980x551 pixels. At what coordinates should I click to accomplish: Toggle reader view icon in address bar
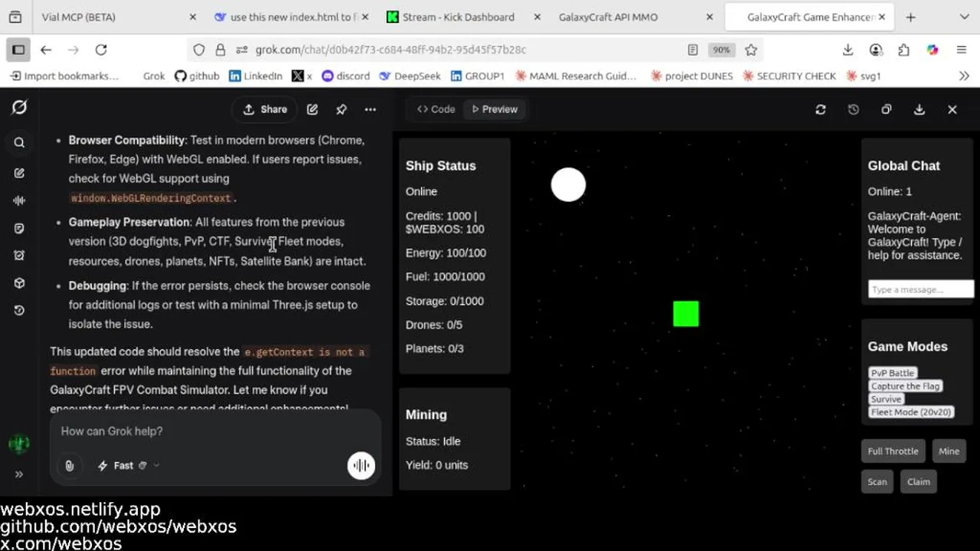point(693,50)
